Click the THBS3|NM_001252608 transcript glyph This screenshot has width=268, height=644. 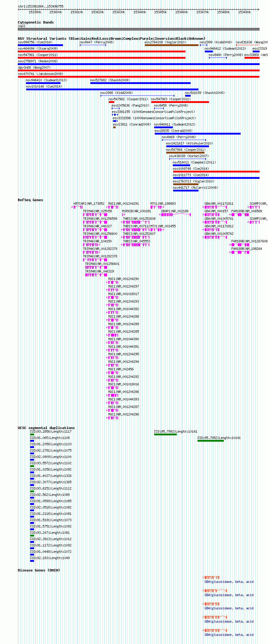tap(135, 222)
